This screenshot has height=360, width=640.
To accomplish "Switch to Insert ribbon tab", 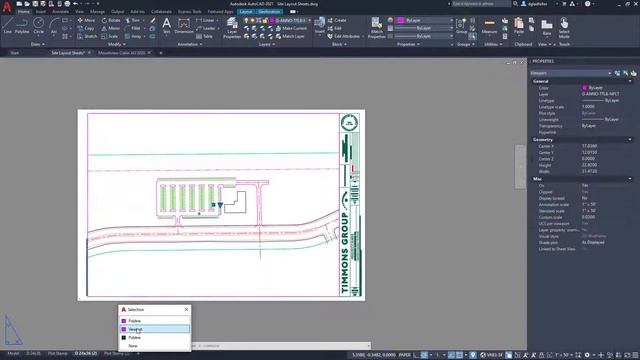I will coord(41,12).
